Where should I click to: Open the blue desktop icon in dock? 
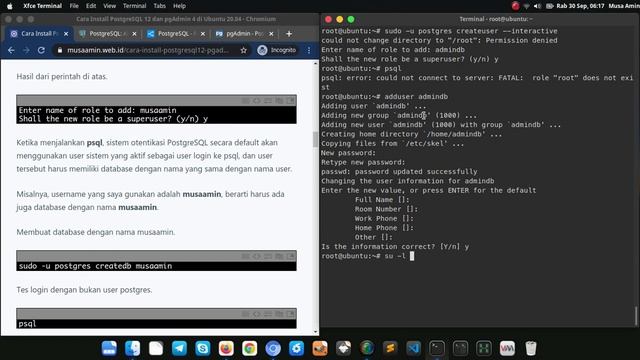click(x=109, y=348)
